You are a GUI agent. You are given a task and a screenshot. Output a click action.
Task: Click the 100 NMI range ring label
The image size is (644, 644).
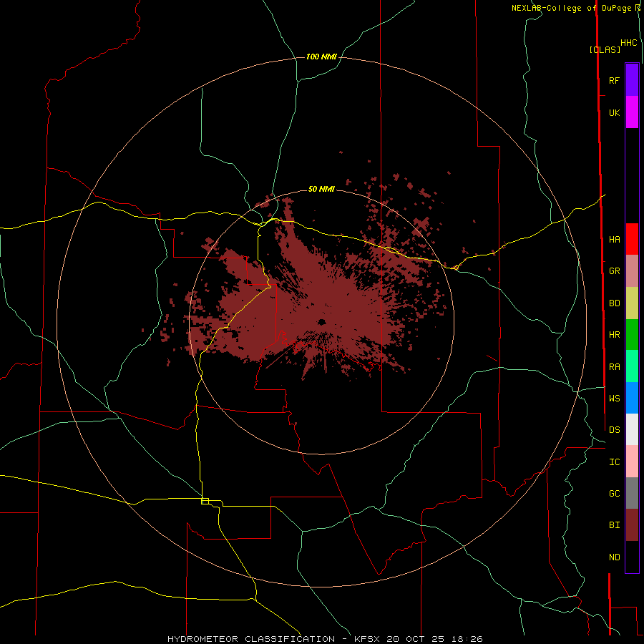[x=321, y=57]
